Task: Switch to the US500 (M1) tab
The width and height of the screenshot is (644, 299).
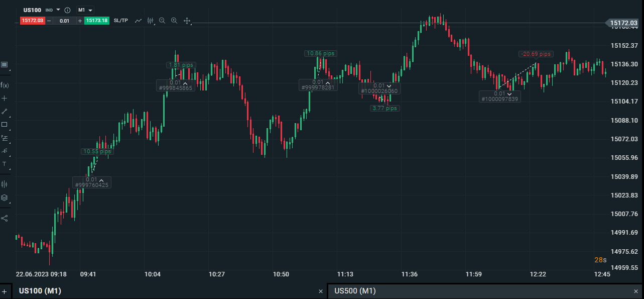Action: (x=355, y=291)
